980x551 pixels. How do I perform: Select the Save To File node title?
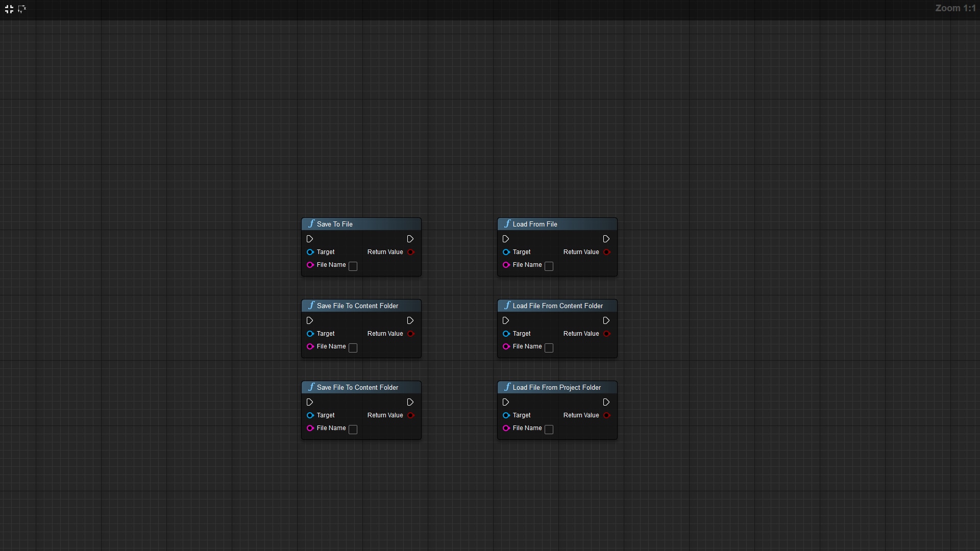(x=334, y=224)
